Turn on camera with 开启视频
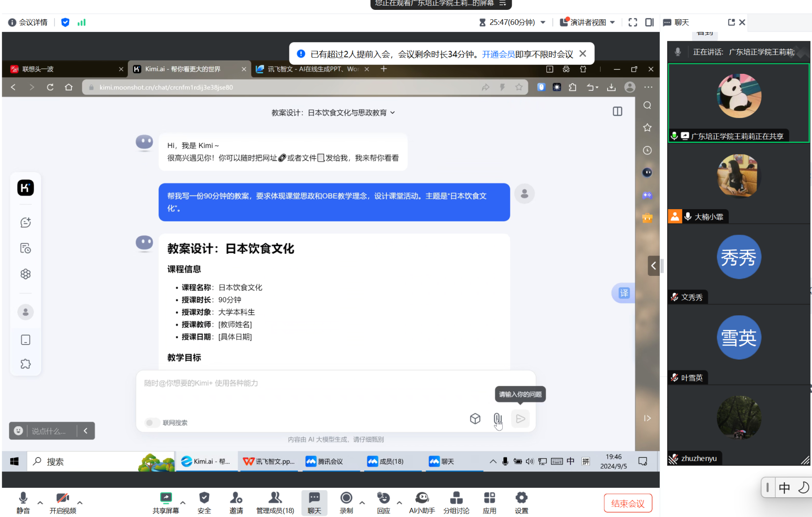This screenshot has width=812, height=517. coord(62,498)
